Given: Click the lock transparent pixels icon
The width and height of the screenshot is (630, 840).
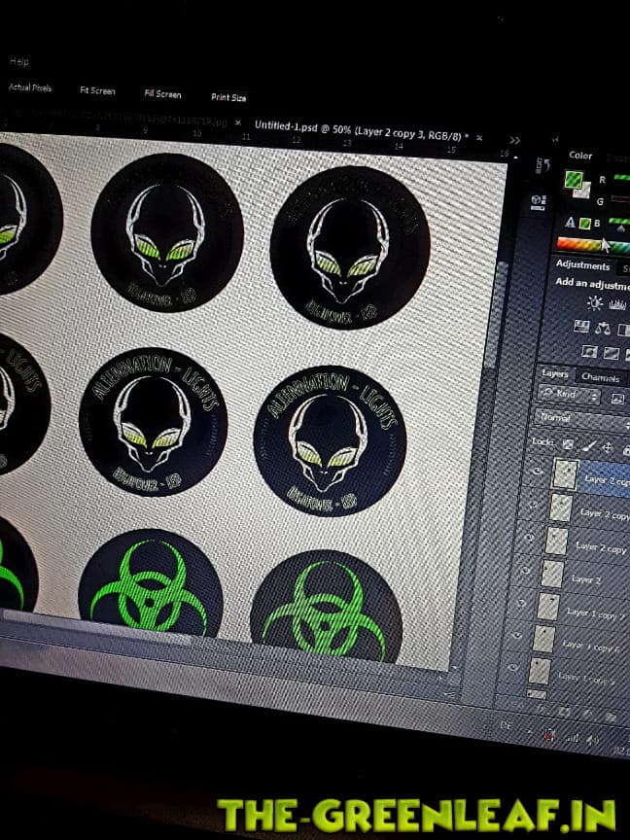Looking at the screenshot, I should pos(569,444).
